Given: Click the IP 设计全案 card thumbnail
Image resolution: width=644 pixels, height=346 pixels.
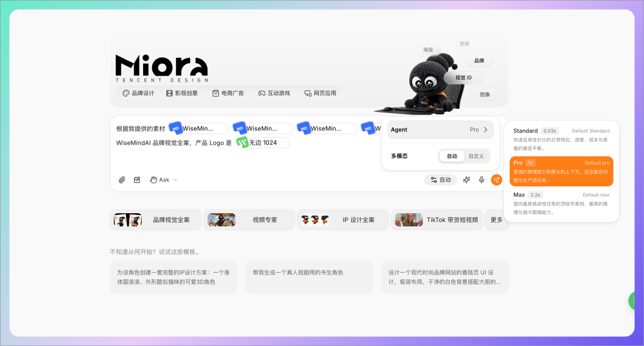Looking at the screenshot, I should tap(315, 220).
